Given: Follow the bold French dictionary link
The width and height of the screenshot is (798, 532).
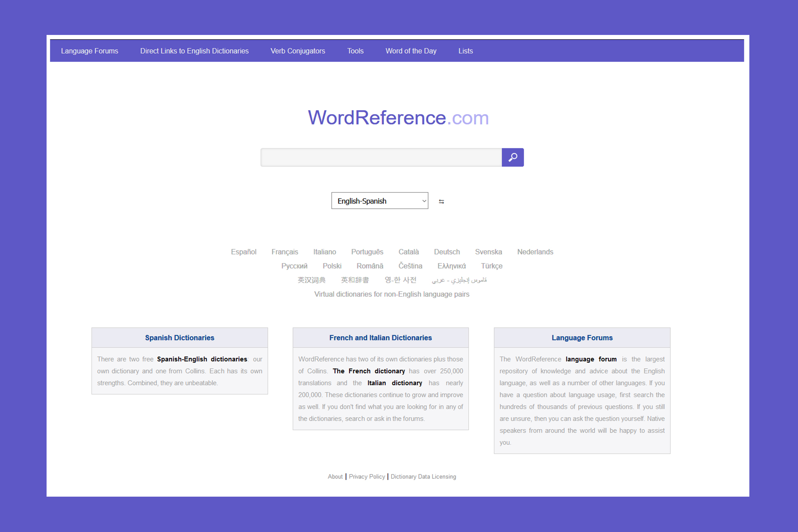Looking at the screenshot, I should [369, 371].
